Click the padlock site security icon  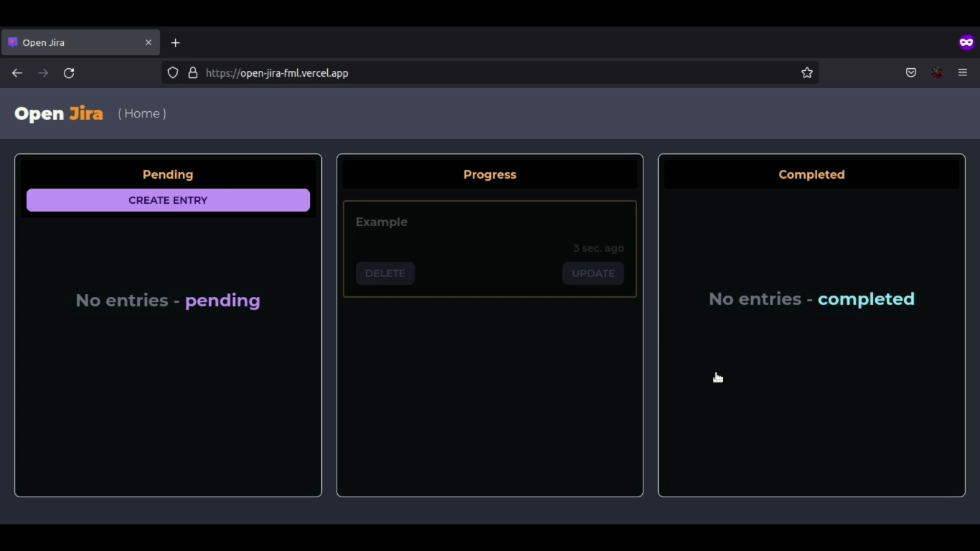(x=192, y=72)
